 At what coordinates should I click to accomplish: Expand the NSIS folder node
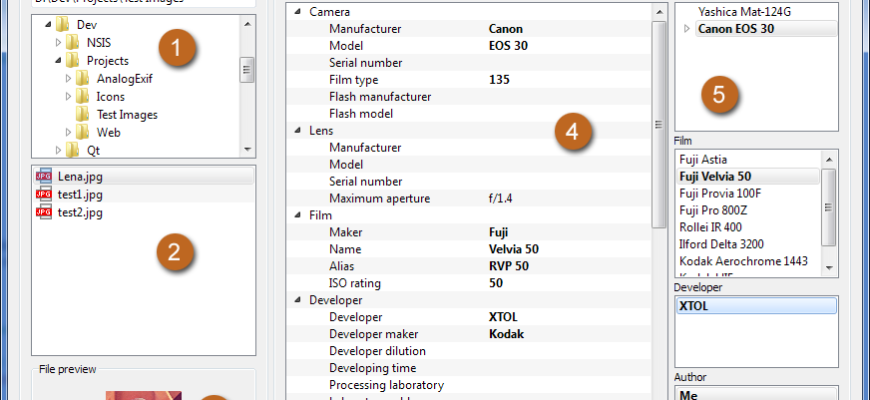(58, 42)
